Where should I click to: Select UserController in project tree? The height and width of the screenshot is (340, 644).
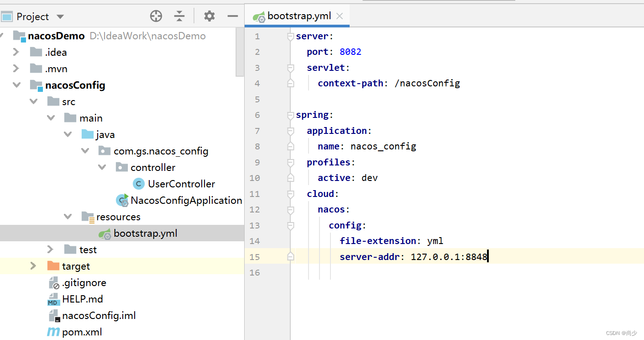click(x=181, y=184)
